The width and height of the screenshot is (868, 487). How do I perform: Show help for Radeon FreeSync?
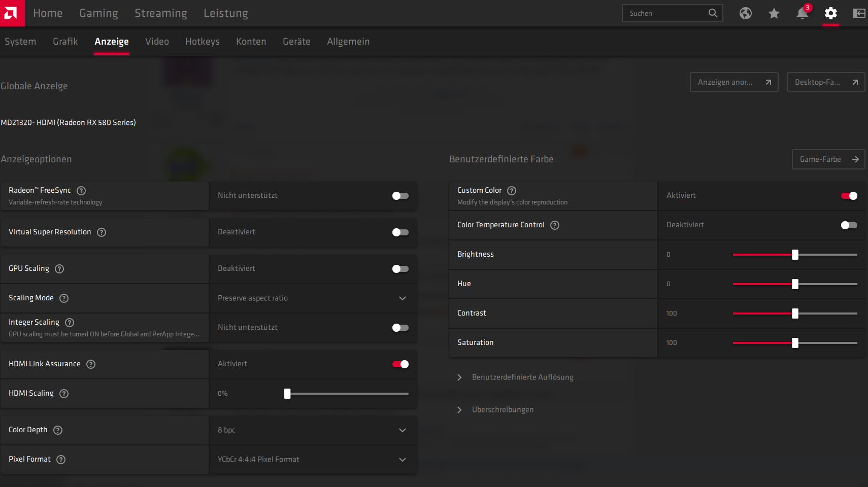(81, 191)
